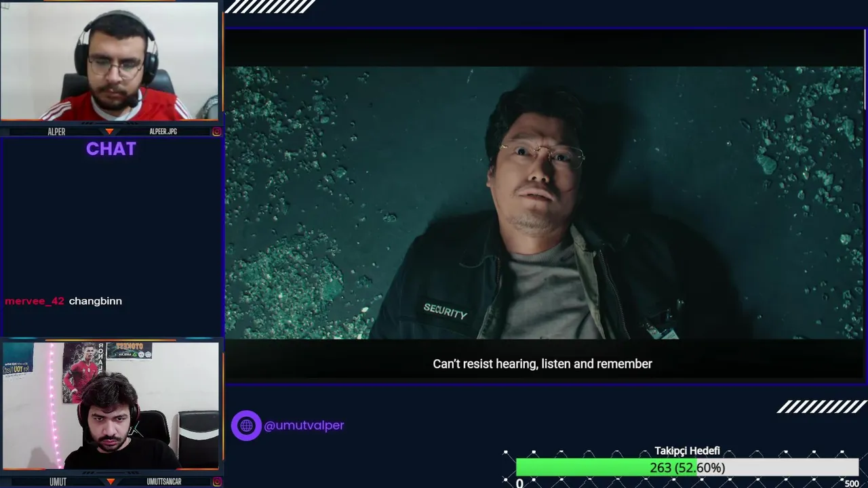The width and height of the screenshot is (868, 488).
Task: Select the ALPEER.JPG handle text
Action: pyautogui.click(x=163, y=131)
